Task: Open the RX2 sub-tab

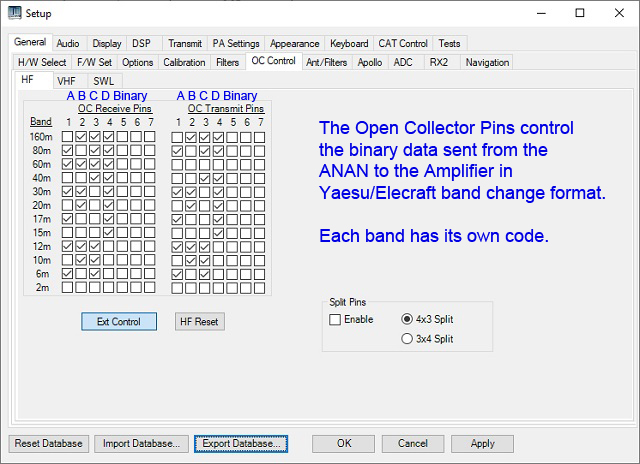Action: (439, 62)
